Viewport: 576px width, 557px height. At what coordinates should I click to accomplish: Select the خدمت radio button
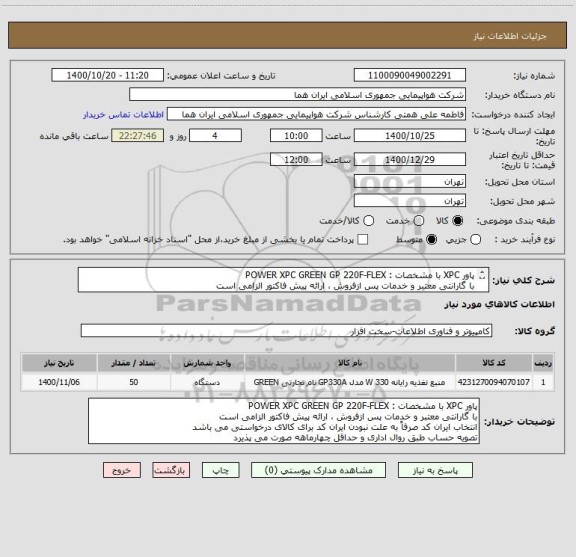coord(419,221)
